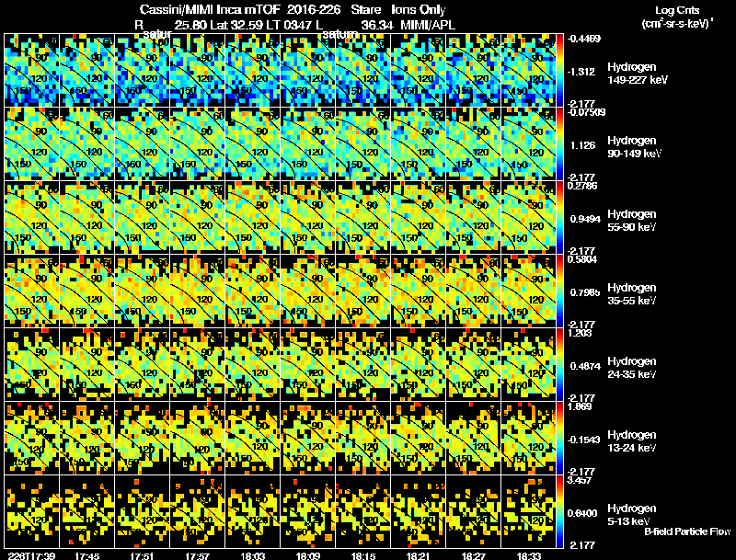Click the Hydrogen 5-13 keV row label

631,515
